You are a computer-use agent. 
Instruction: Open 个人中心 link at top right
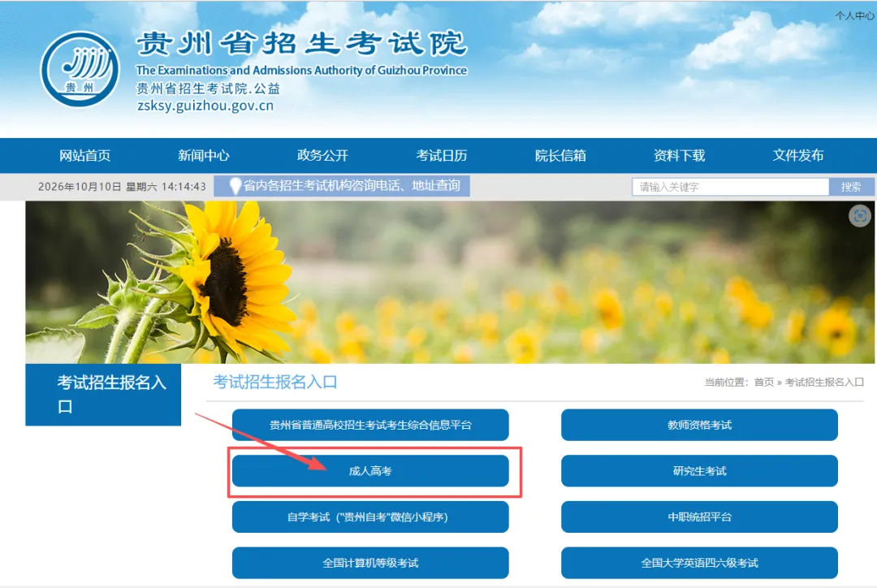pyautogui.click(x=854, y=15)
